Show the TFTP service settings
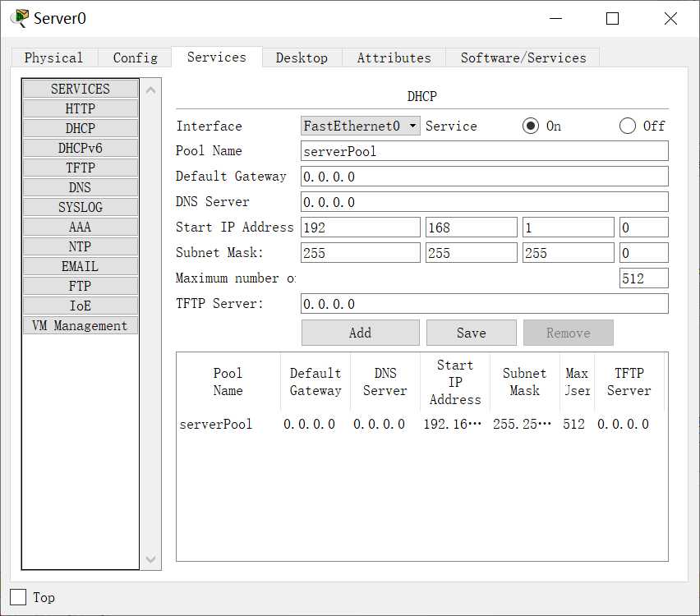 pos(81,168)
